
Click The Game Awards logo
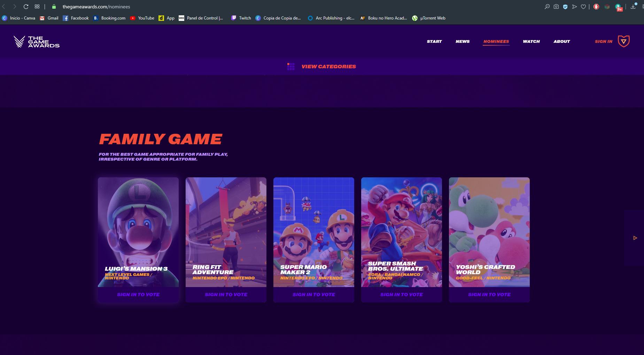click(x=37, y=41)
